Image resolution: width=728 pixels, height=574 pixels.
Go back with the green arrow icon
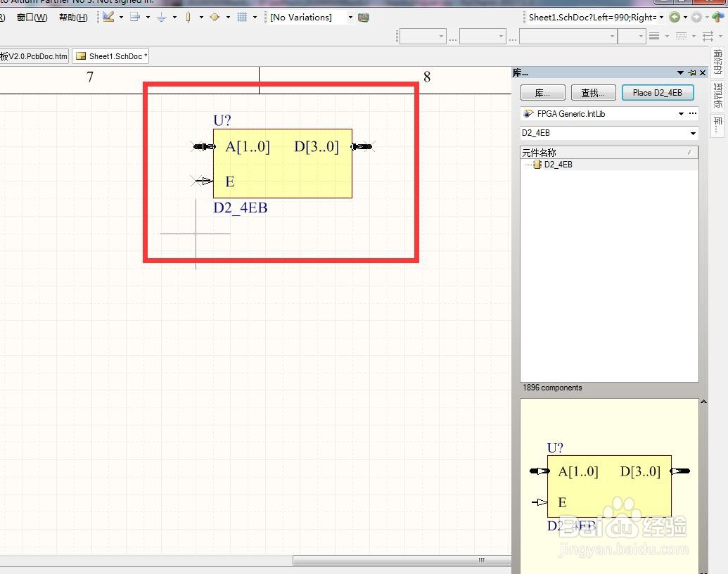point(675,17)
